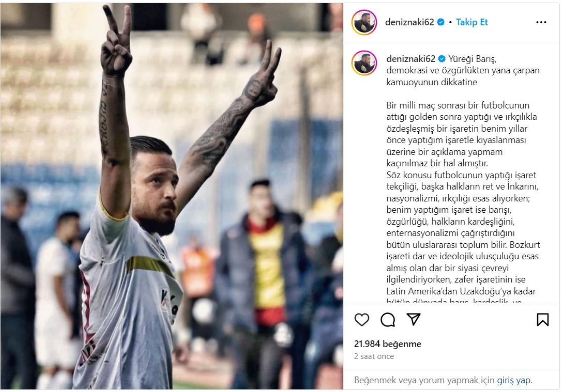This screenshot has width=563, height=392.
Task: Open post permalink via 2 saat önce
Action: point(374,356)
